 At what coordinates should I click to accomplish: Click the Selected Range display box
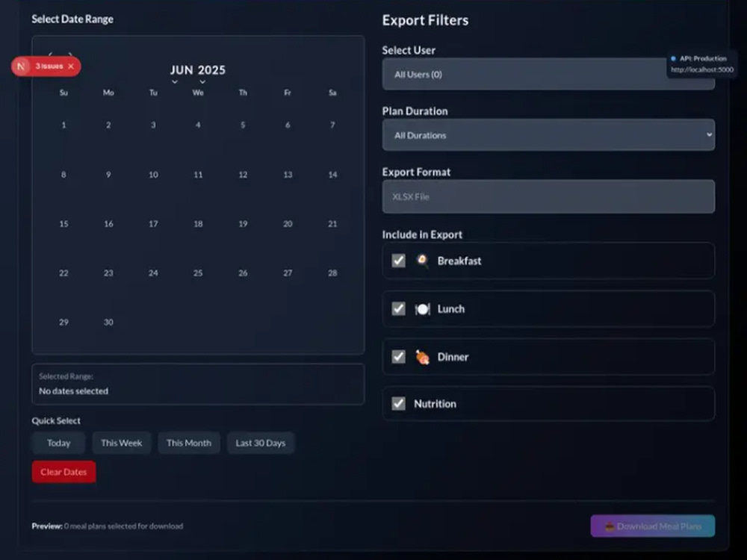(x=198, y=385)
